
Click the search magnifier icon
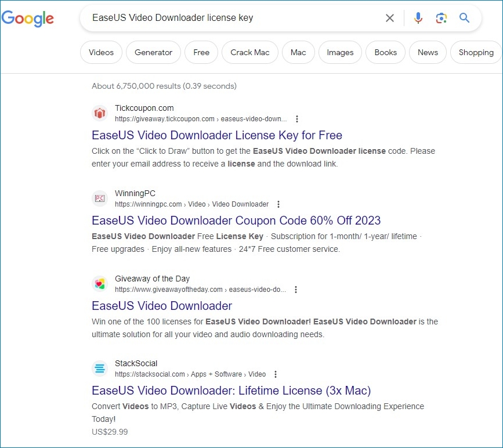(x=464, y=18)
